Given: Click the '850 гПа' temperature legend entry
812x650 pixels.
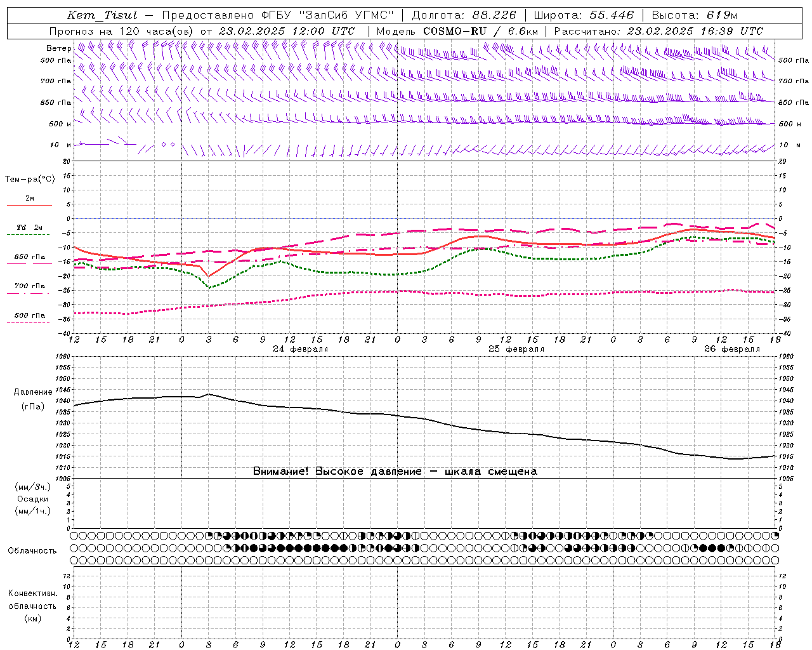Looking at the screenshot, I should click(x=30, y=257).
